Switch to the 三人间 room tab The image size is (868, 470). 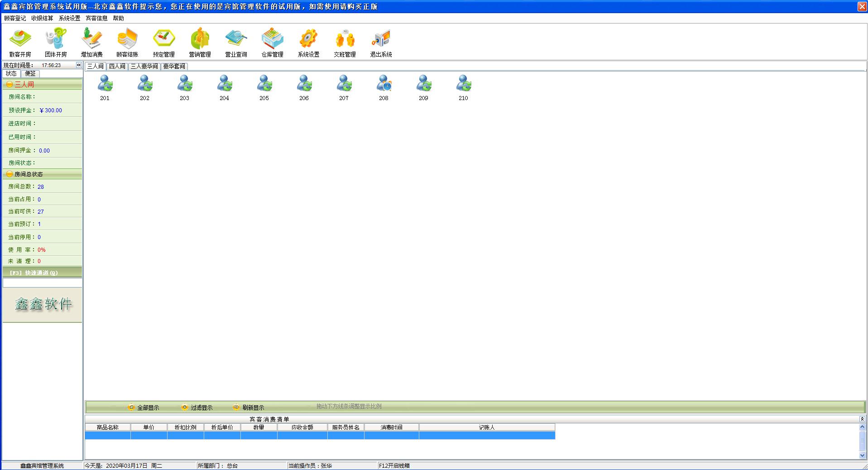coord(96,66)
